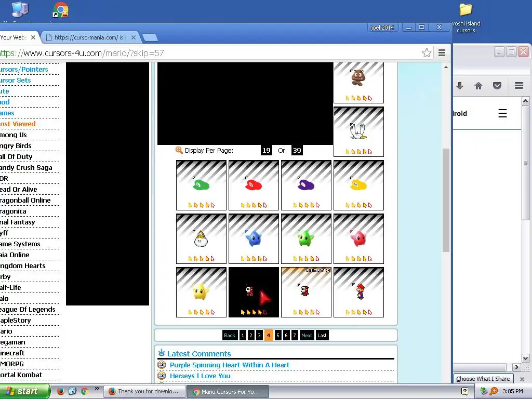Jump to the Last page

click(322, 335)
